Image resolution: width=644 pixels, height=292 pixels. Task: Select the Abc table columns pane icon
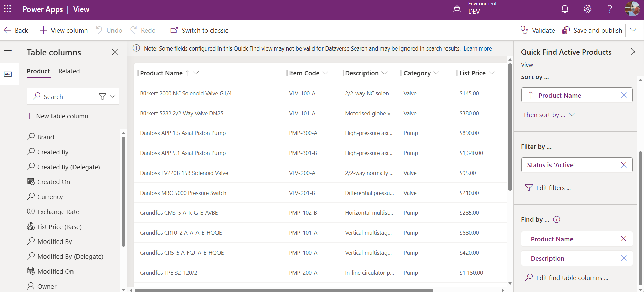(8, 74)
